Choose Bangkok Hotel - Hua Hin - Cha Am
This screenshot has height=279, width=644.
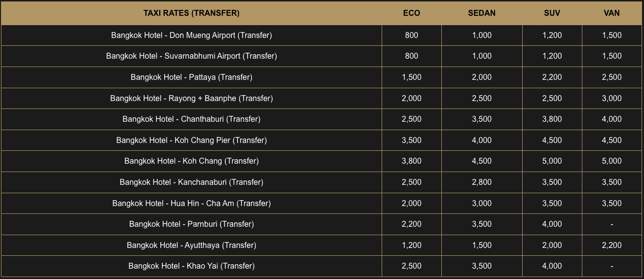pos(191,204)
